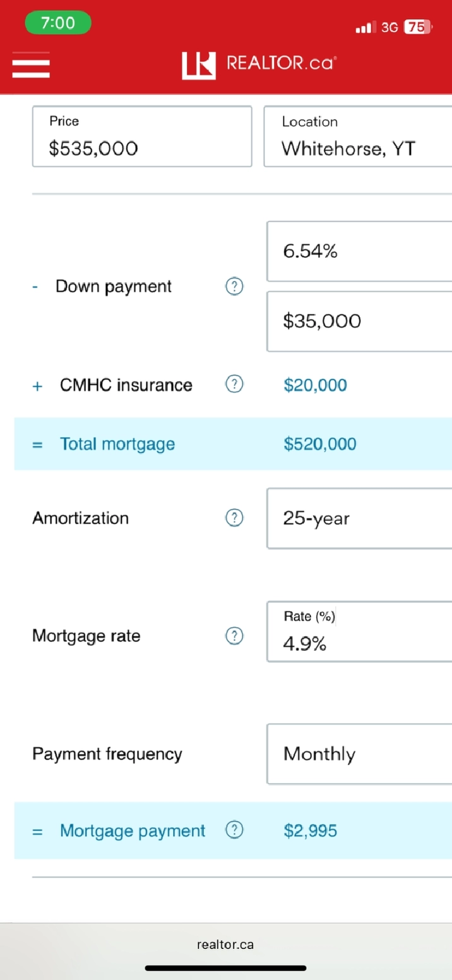Tap the realtor.ca address bar

pos(225,945)
